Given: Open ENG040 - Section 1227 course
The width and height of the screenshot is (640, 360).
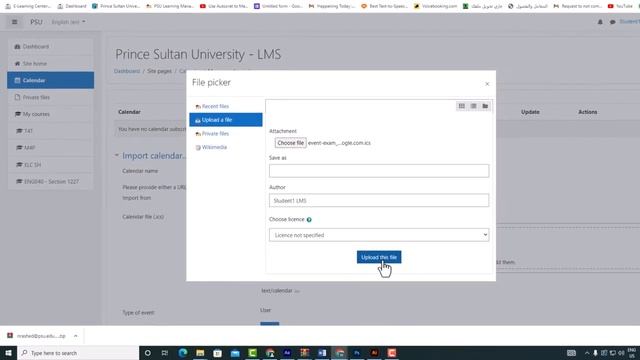Looking at the screenshot, I should (x=51, y=181).
